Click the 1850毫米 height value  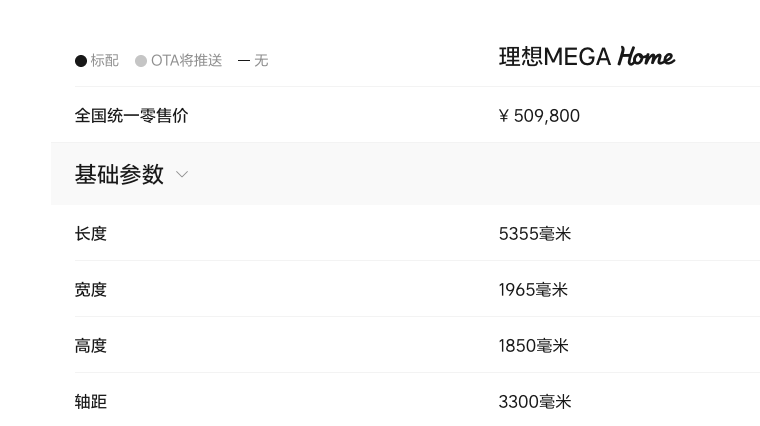534,346
